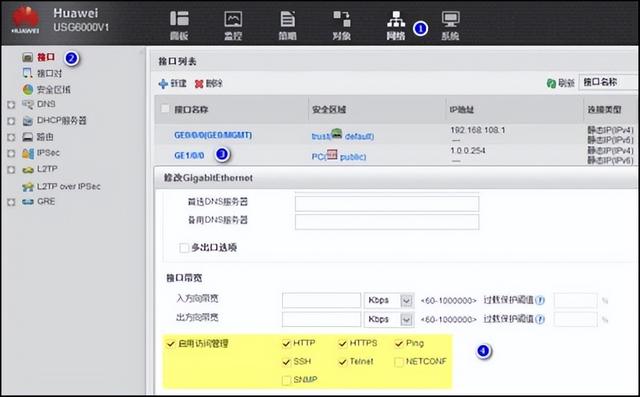The height and width of the screenshot is (397, 640).
Task: Uncheck the Telnet access checkbox
Action: [x=342, y=362]
